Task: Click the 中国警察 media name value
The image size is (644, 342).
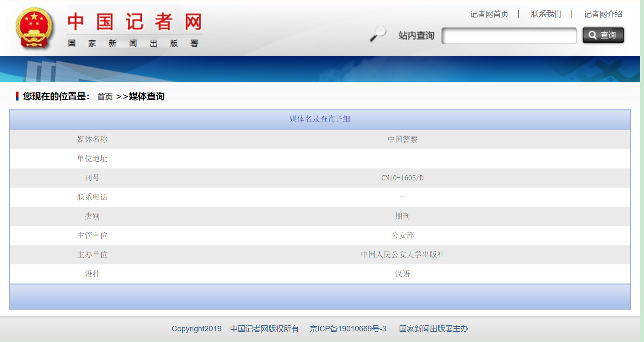Action: (x=402, y=139)
